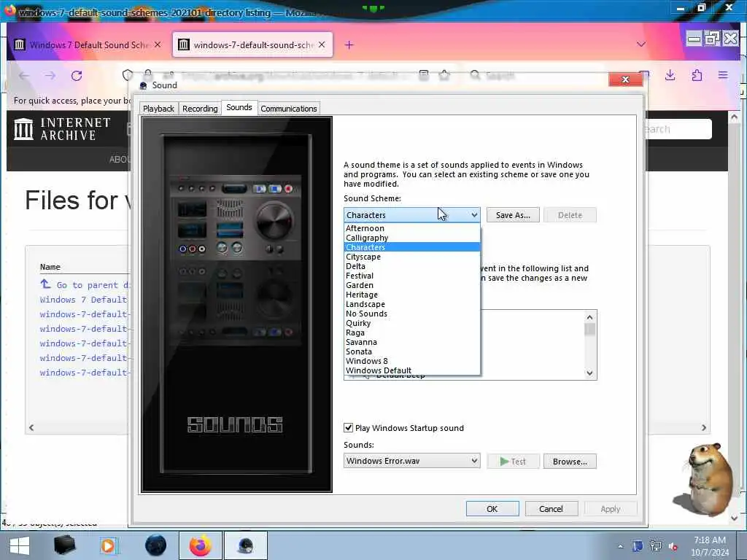Select Afternoon sound scheme
The width and height of the screenshot is (747, 560).
point(411,228)
